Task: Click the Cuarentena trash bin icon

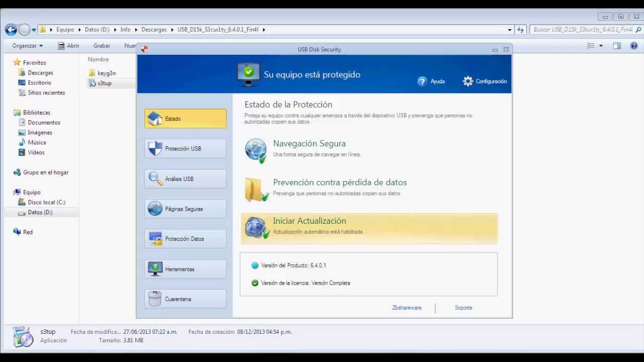Action: coord(155,299)
